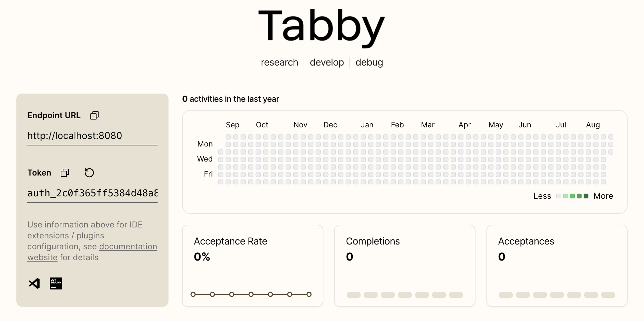This screenshot has width=644, height=321.
Task: Click the first bar in Completions chart
Action: [x=353, y=295]
